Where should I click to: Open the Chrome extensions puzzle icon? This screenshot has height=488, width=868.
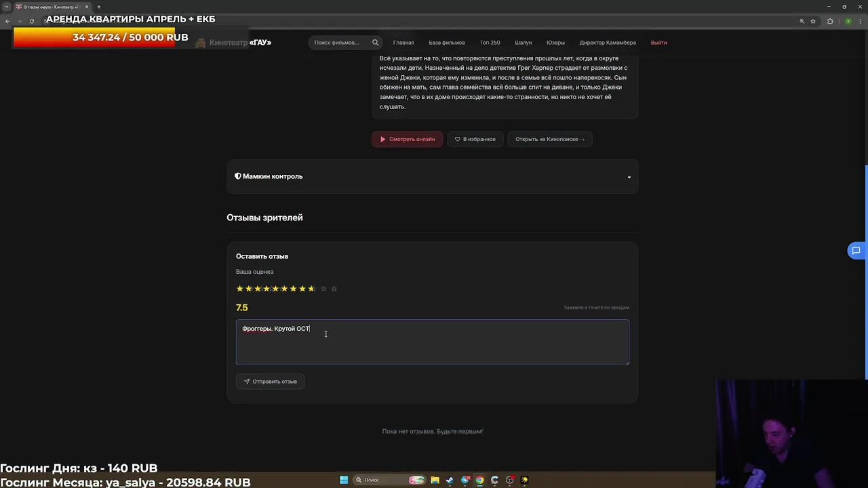tap(830, 21)
